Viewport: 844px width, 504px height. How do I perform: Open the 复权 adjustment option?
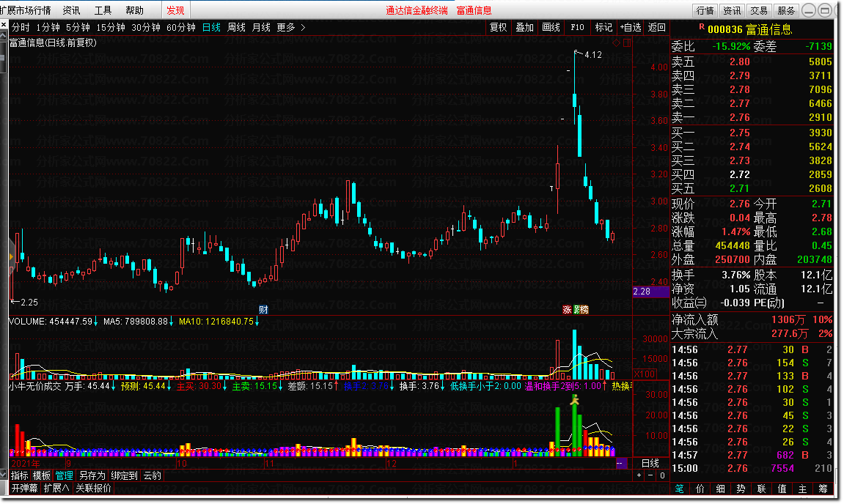click(x=498, y=27)
